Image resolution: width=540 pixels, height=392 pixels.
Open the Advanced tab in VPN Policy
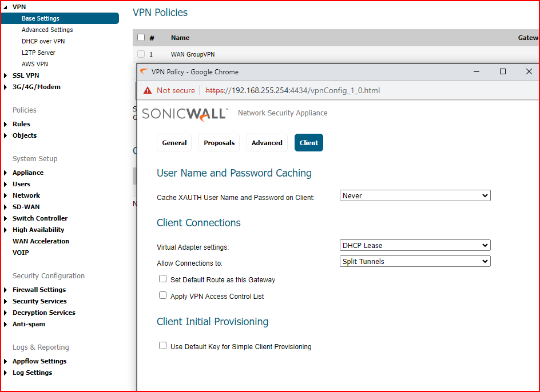267,143
